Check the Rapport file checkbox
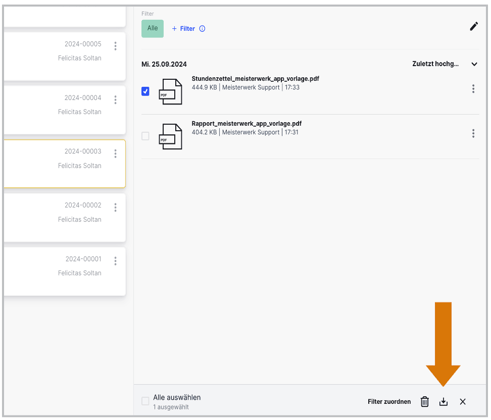Screen dimensions: 491x420 [145, 136]
